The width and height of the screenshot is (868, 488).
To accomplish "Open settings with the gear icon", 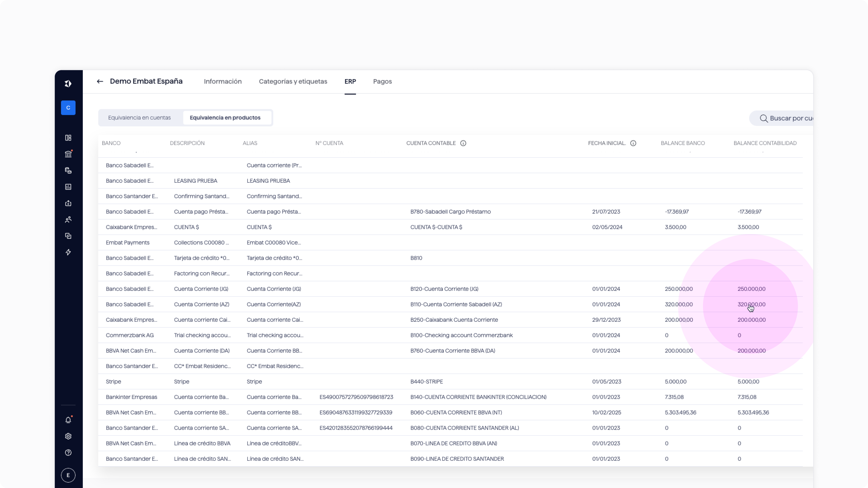I will tap(68, 436).
